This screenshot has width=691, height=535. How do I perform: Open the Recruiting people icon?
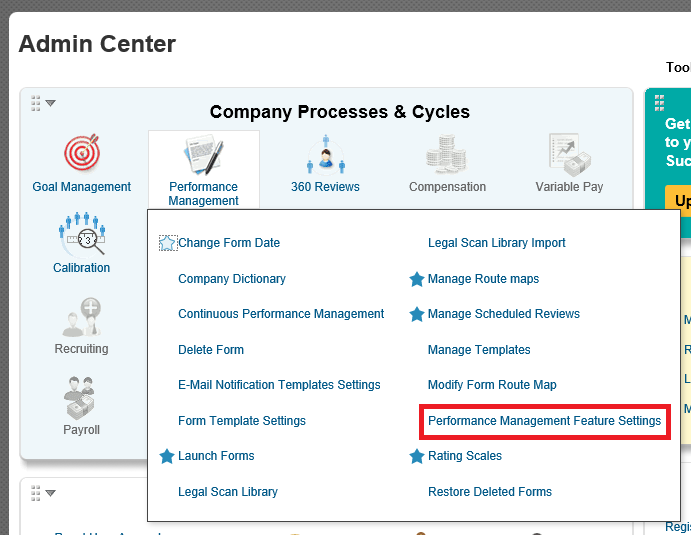(82, 316)
